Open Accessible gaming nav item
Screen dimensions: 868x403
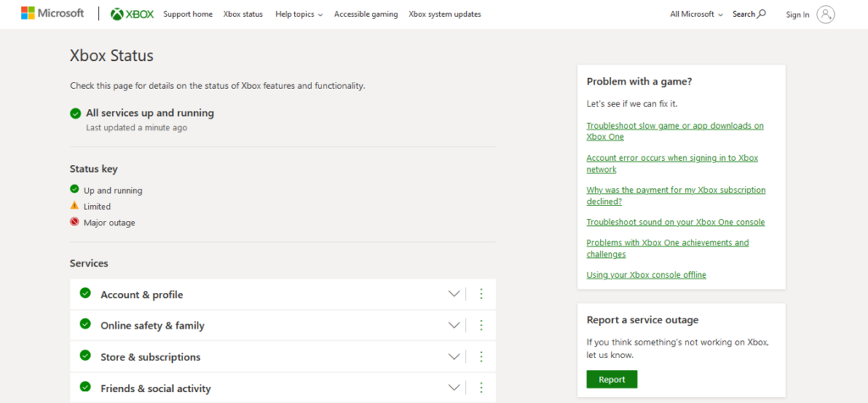click(x=366, y=14)
